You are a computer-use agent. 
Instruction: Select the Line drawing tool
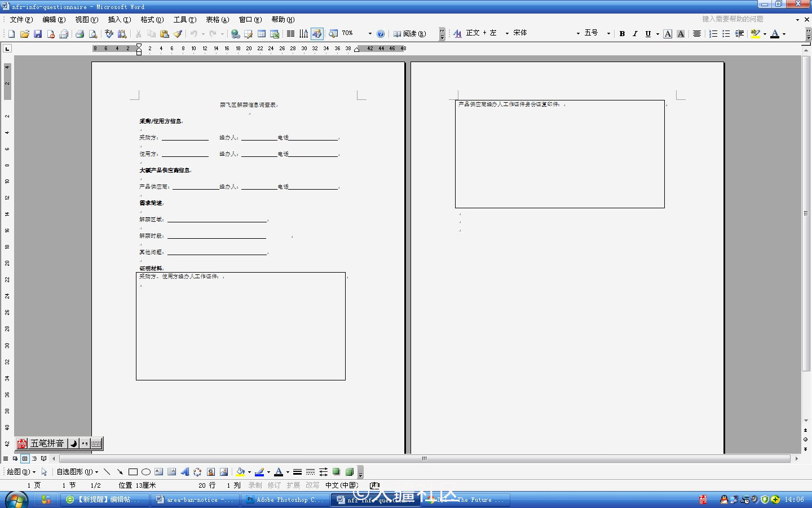[x=107, y=472]
